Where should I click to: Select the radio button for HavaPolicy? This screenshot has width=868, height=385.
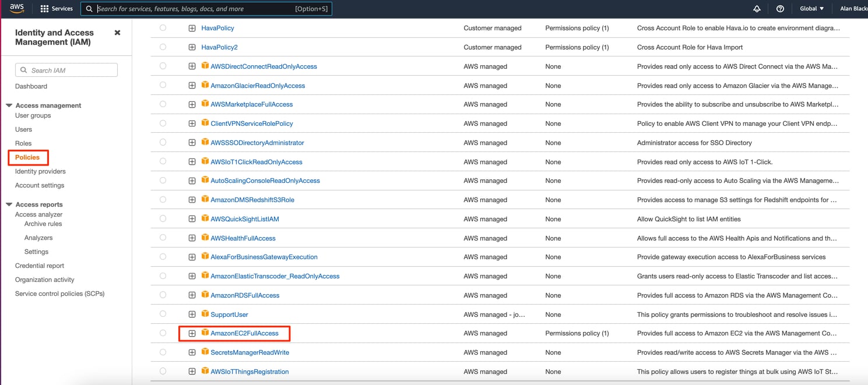click(x=163, y=28)
